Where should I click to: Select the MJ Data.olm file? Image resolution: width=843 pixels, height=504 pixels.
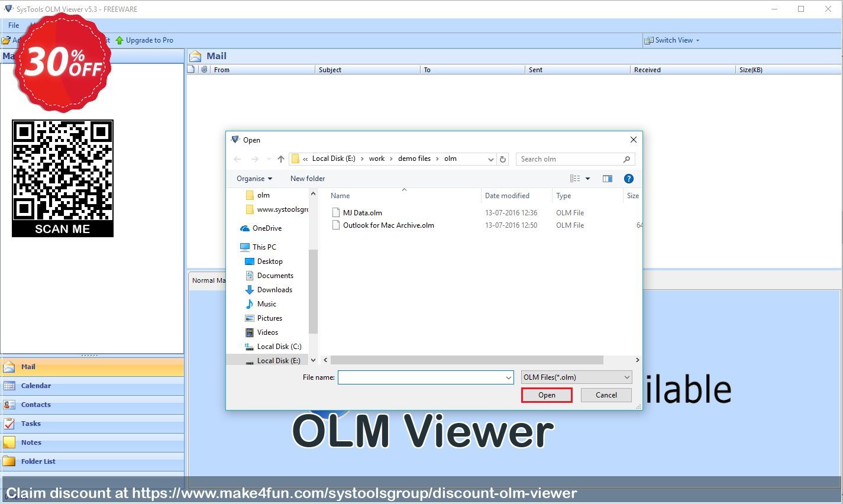[363, 213]
